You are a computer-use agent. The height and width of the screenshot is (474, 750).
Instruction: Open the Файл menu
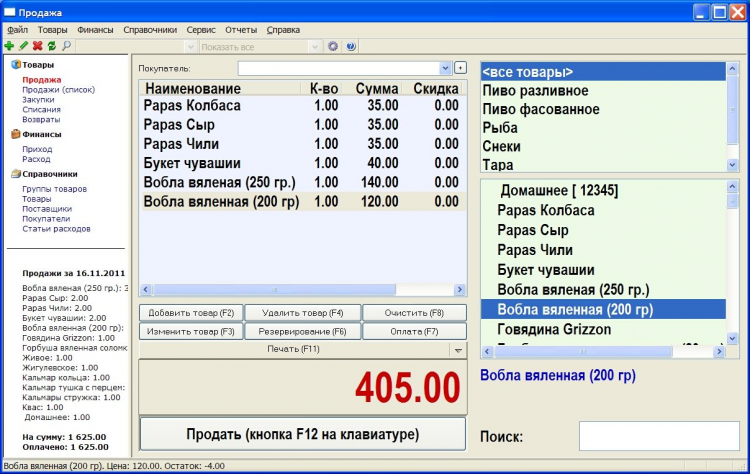point(17,30)
